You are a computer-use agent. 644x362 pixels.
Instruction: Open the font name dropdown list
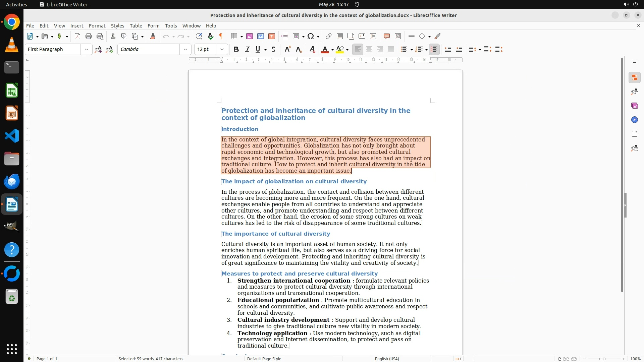tap(185, 49)
